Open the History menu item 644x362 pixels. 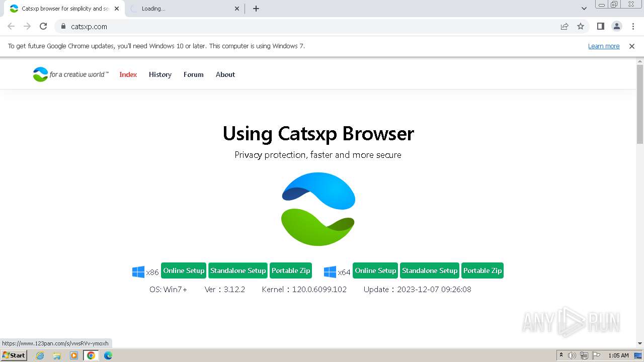pyautogui.click(x=160, y=74)
